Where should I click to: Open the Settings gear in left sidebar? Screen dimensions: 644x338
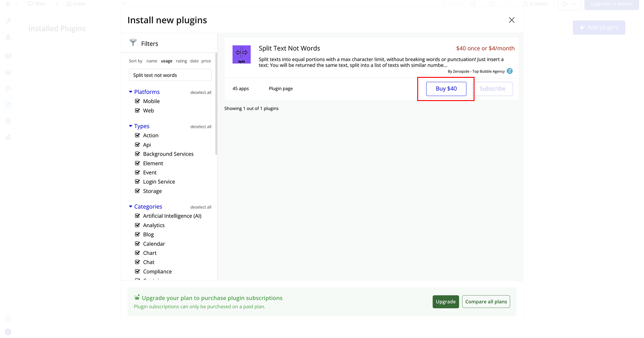[8, 121]
